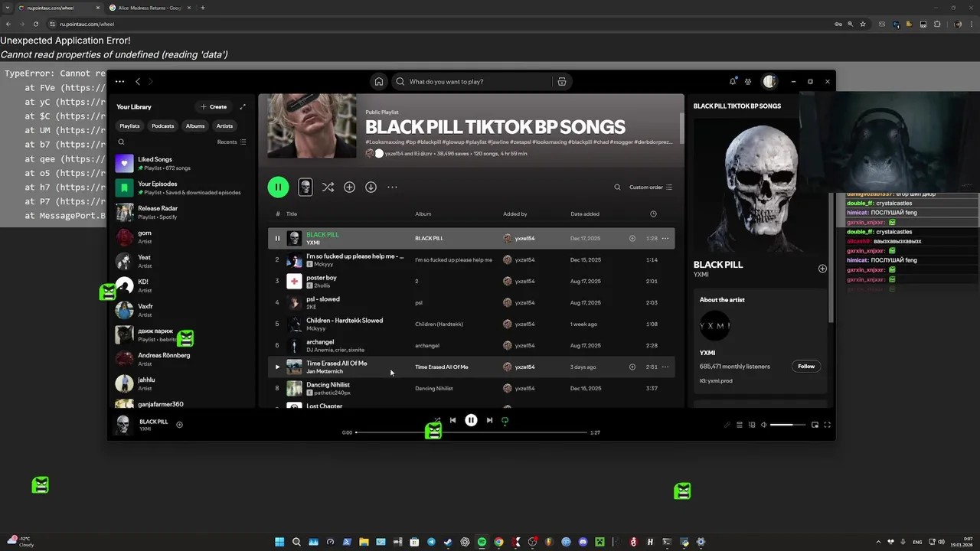Screen dimensions: 980x551
Task: Adjust the volume slider
Action: (x=786, y=425)
